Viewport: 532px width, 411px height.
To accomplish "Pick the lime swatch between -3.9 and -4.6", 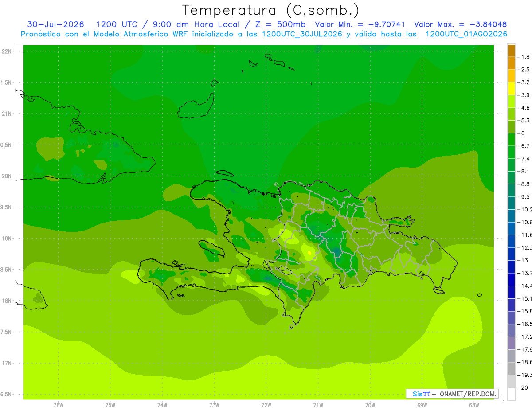I will click(511, 102).
